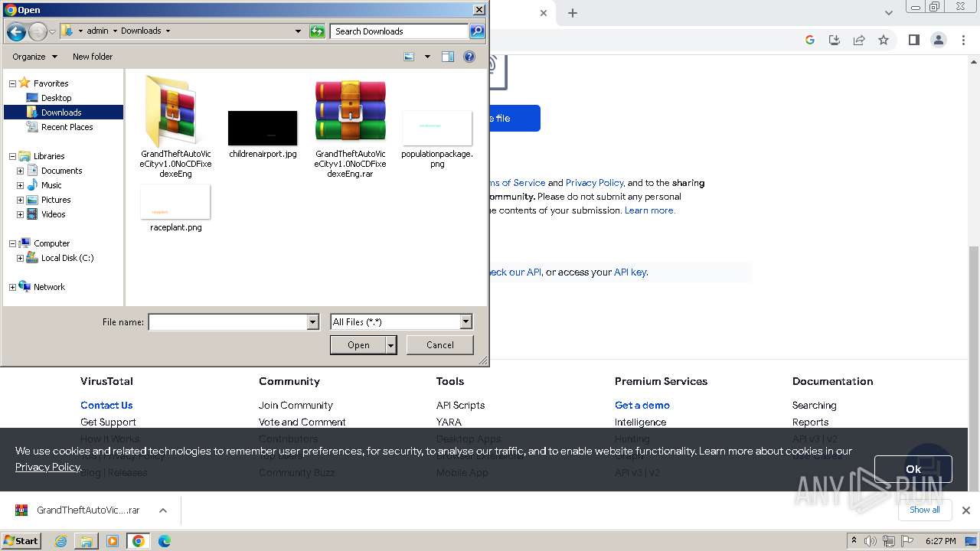
Task: Collapse the Favorites tree node
Action: 12,83
